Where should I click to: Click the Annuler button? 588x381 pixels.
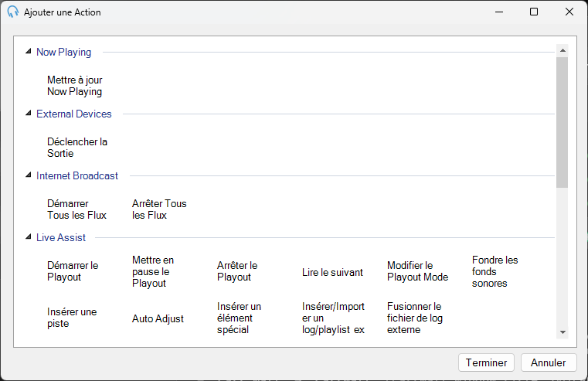[x=549, y=362]
